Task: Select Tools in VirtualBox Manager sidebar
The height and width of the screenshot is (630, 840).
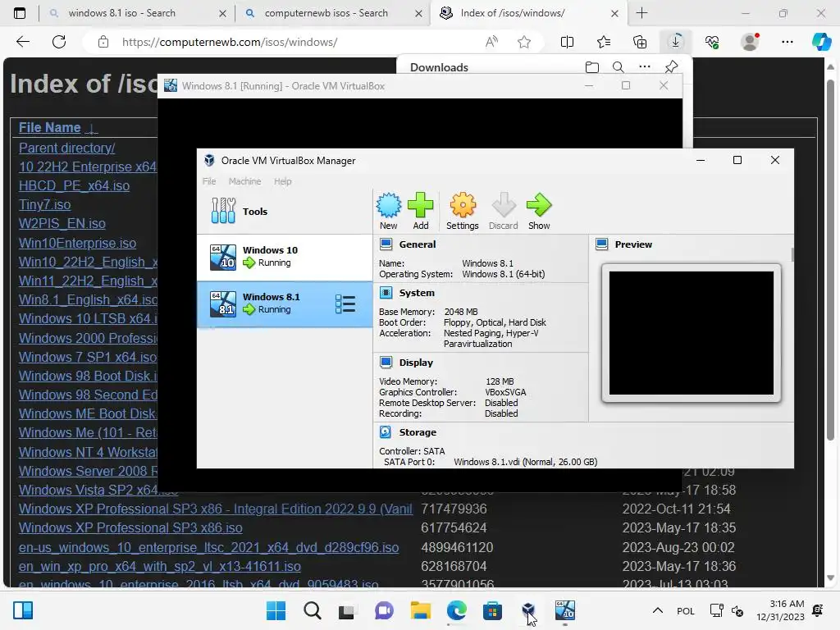Action: [x=285, y=211]
